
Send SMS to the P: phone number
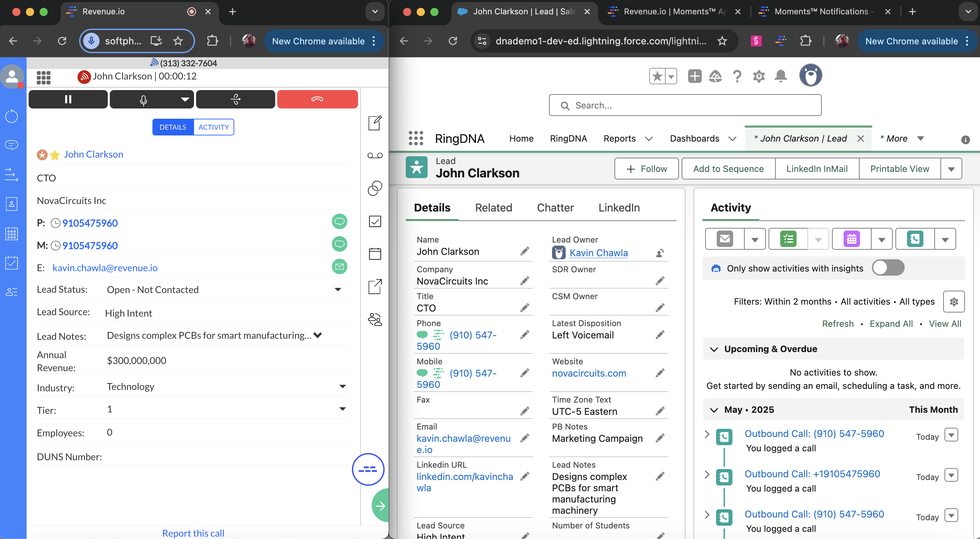[x=339, y=222]
